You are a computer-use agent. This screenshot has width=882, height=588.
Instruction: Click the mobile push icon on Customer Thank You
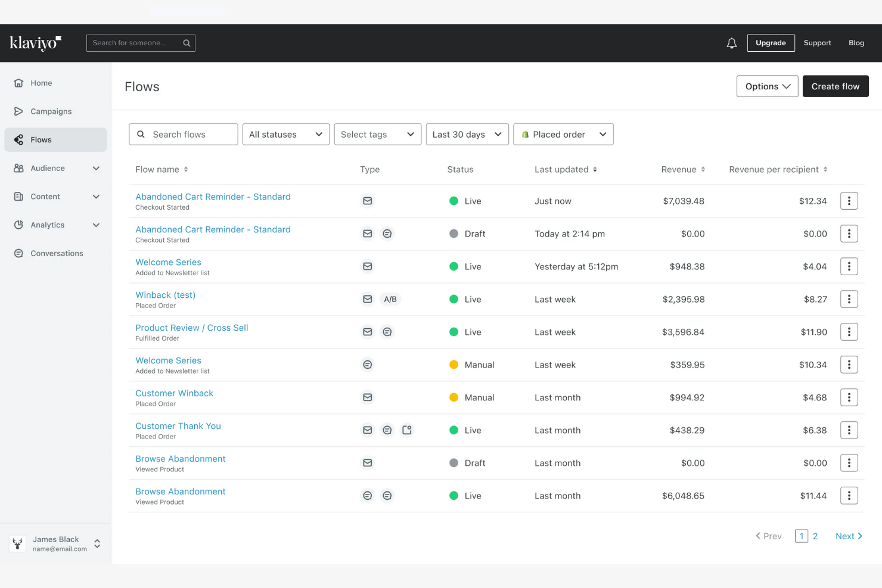coord(407,430)
